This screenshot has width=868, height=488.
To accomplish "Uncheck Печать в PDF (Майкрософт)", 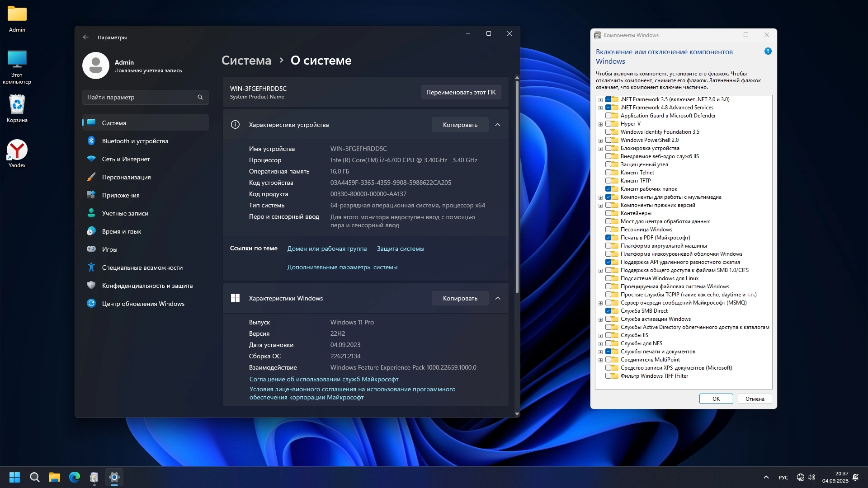I will (x=608, y=238).
